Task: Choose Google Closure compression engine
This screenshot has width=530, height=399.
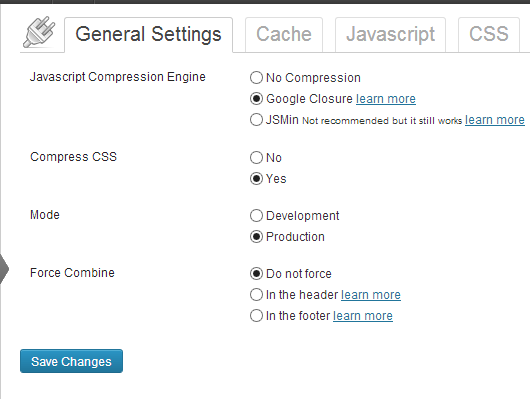Action: tap(256, 99)
